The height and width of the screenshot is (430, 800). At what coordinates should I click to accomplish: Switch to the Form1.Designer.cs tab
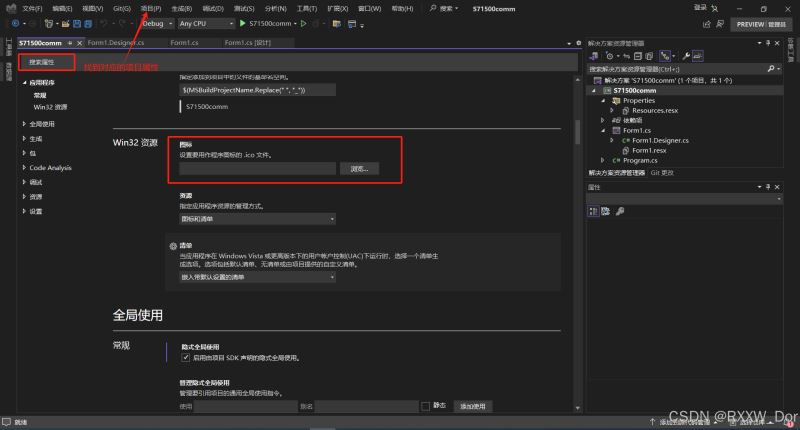click(x=115, y=43)
